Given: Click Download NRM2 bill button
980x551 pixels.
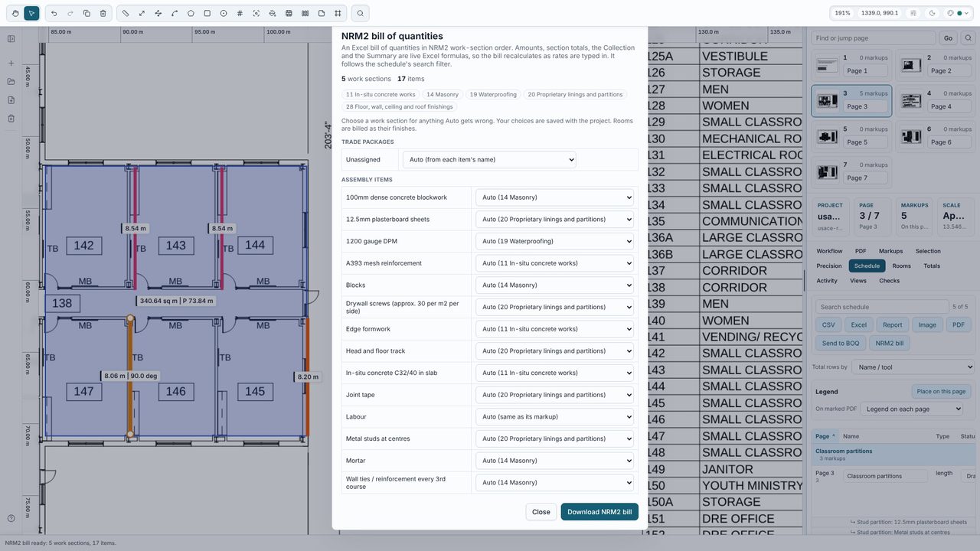Looking at the screenshot, I should 599,512.
